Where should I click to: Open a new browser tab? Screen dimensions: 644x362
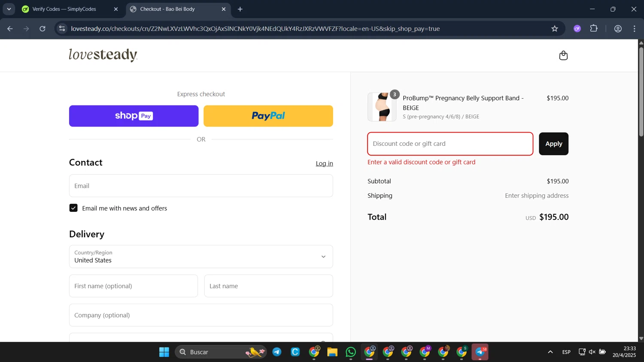coord(240,9)
